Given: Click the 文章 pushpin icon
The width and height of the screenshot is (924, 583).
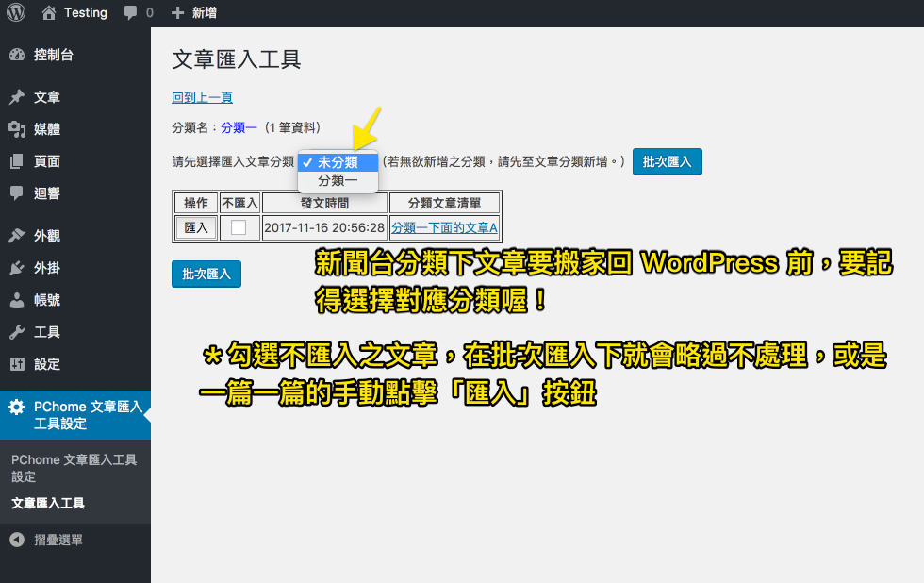Looking at the screenshot, I should (17, 96).
